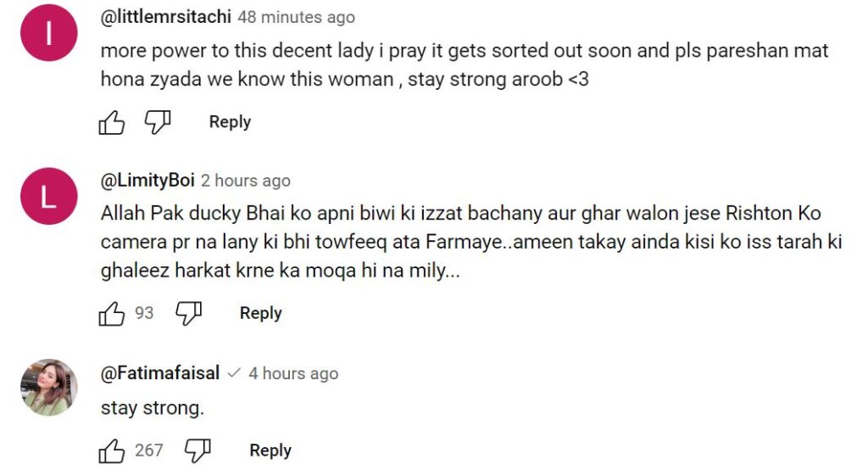Viewport: 868px width, 470px height.
Task: Visit the @Fatimafaisal channel link
Action: coord(160,373)
